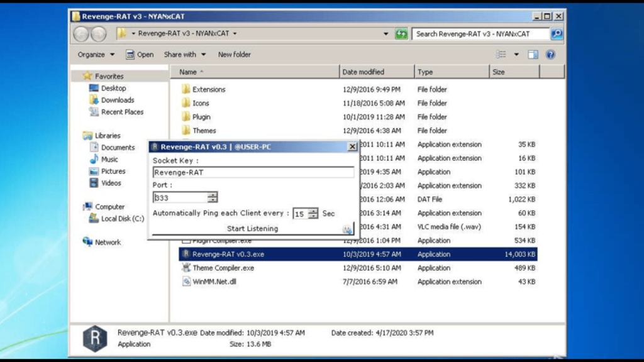Change the view with the view icon
This screenshot has width=644, height=362.
click(x=501, y=55)
